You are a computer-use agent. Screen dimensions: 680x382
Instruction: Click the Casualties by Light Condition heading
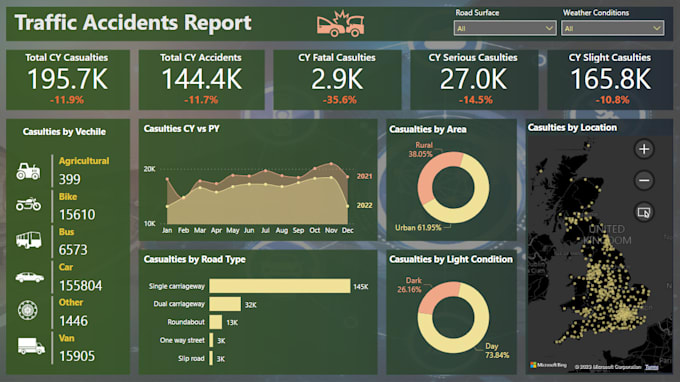(x=451, y=259)
